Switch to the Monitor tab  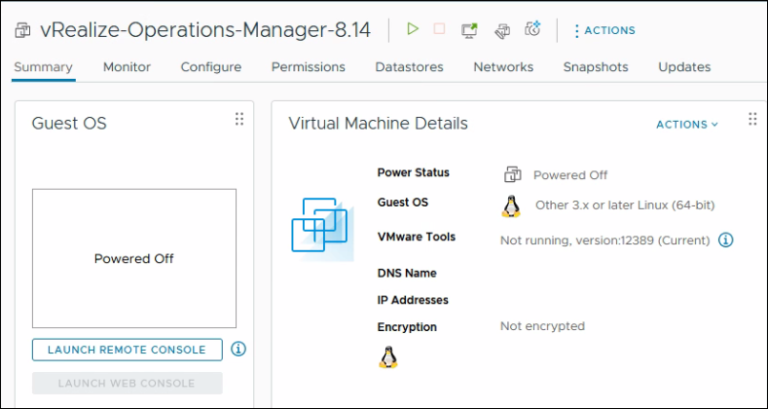coord(127,67)
